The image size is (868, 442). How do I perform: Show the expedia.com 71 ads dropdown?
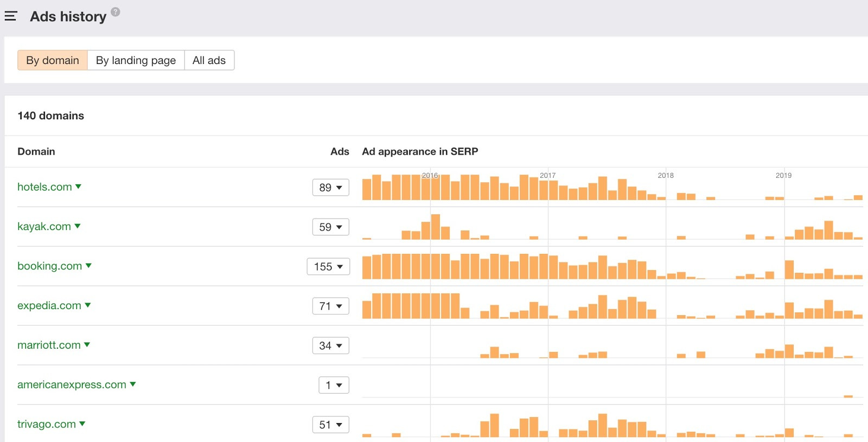(x=330, y=306)
